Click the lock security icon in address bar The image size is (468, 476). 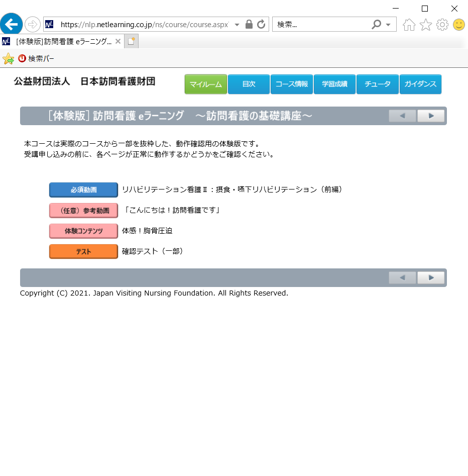point(249,24)
